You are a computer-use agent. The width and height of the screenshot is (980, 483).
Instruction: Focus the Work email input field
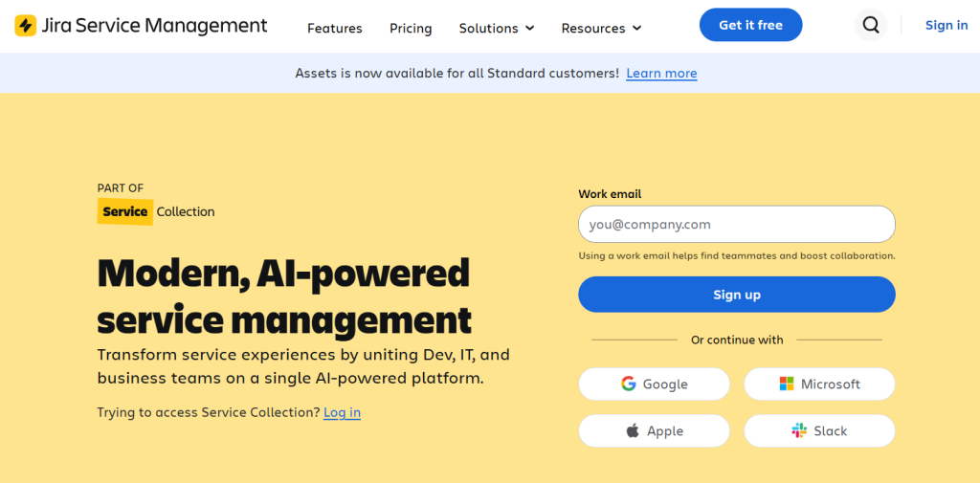[x=736, y=225]
